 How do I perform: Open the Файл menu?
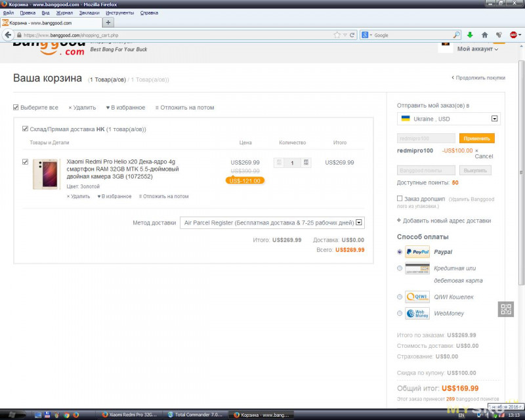coord(9,12)
